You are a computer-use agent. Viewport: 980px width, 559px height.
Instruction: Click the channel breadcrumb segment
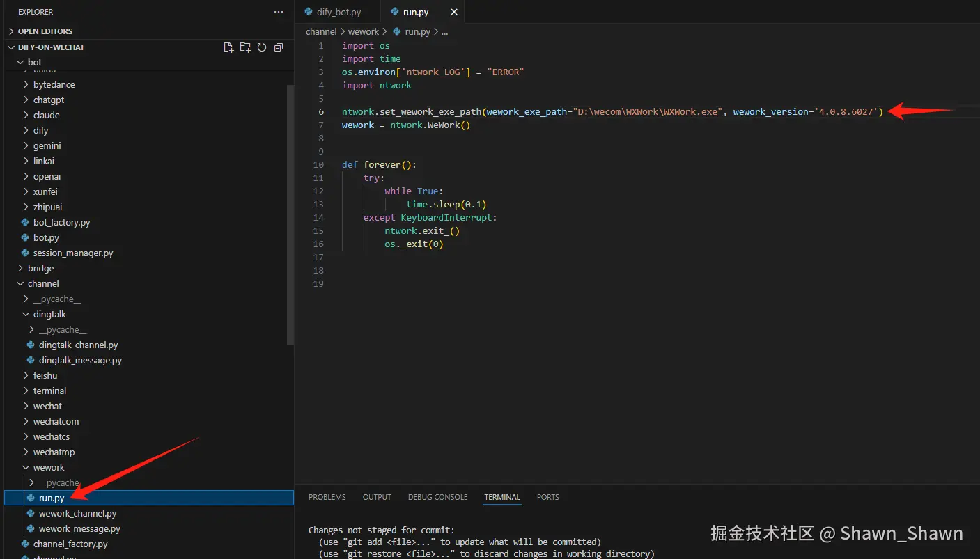(321, 31)
